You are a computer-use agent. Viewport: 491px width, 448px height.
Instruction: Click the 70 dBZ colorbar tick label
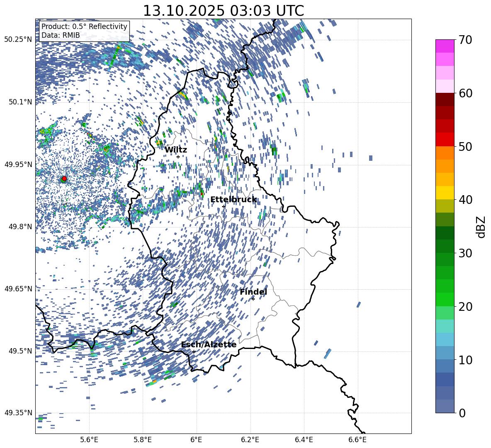(x=465, y=40)
